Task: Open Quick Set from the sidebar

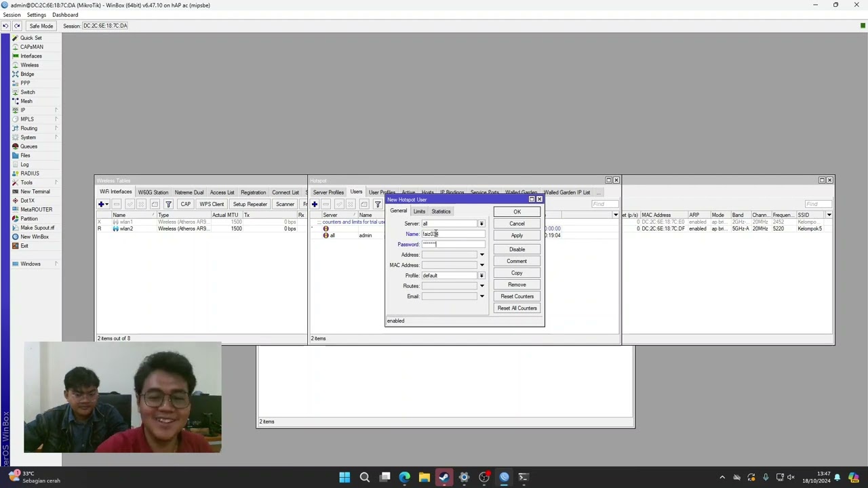Action: point(31,38)
